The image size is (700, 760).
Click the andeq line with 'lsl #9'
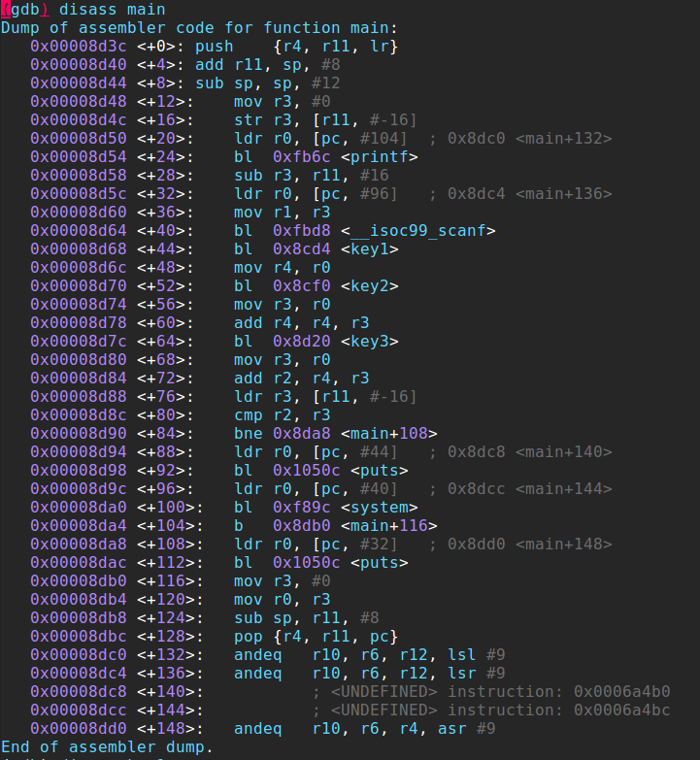pyautogui.click(x=369, y=654)
